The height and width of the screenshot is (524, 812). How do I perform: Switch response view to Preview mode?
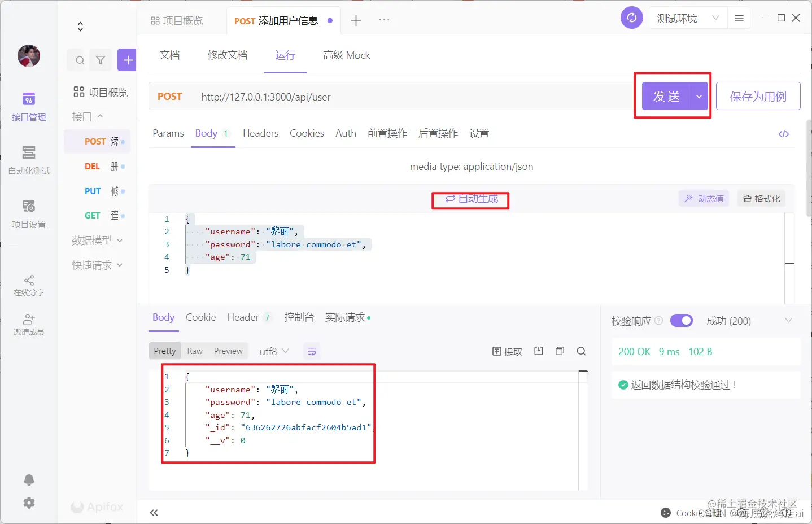click(x=228, y=351)
